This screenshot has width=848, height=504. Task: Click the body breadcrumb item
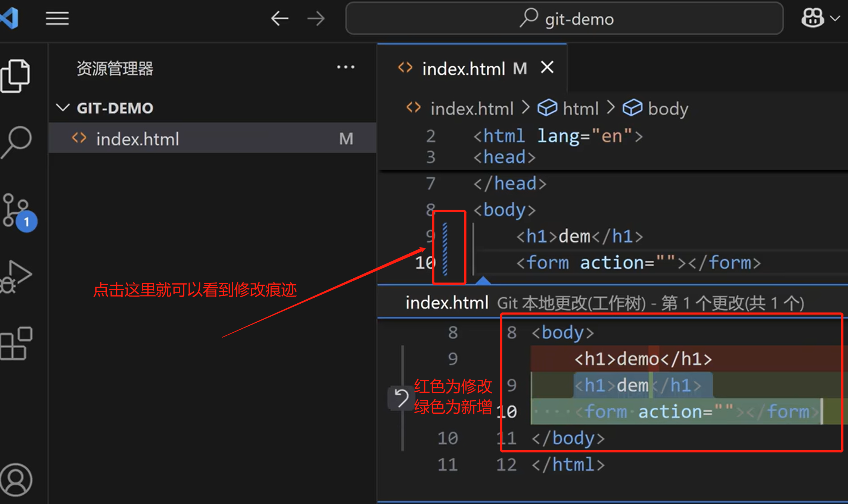pos(668,109)
